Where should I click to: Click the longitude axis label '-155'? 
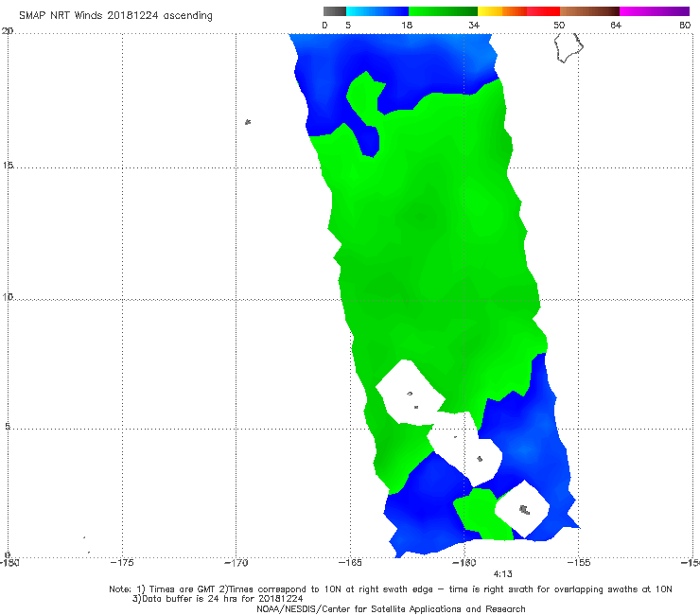578,563
